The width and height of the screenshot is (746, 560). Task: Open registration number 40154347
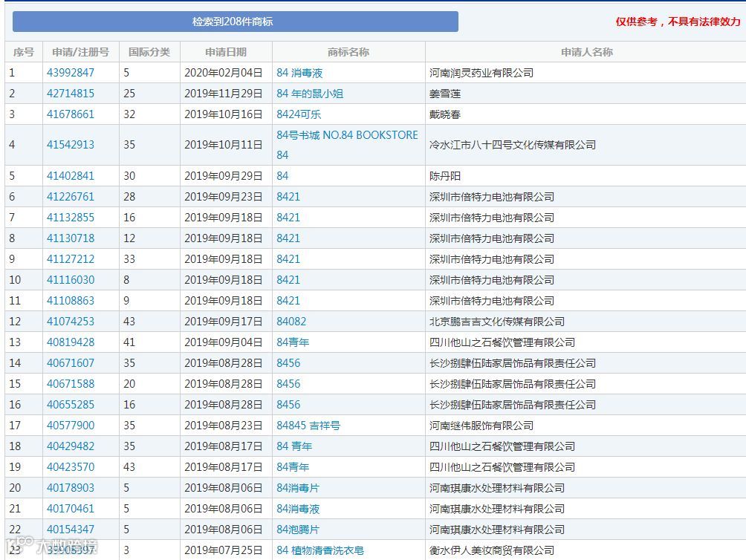(71, 530)
